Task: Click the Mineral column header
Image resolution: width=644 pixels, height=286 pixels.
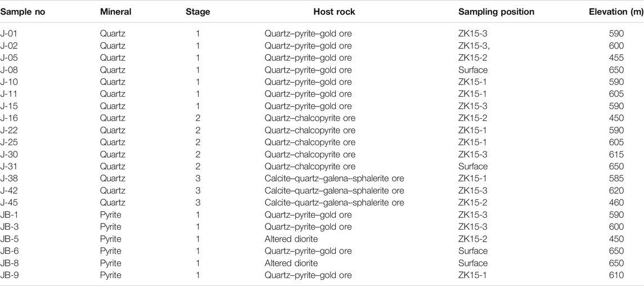Action: [115, 12]
